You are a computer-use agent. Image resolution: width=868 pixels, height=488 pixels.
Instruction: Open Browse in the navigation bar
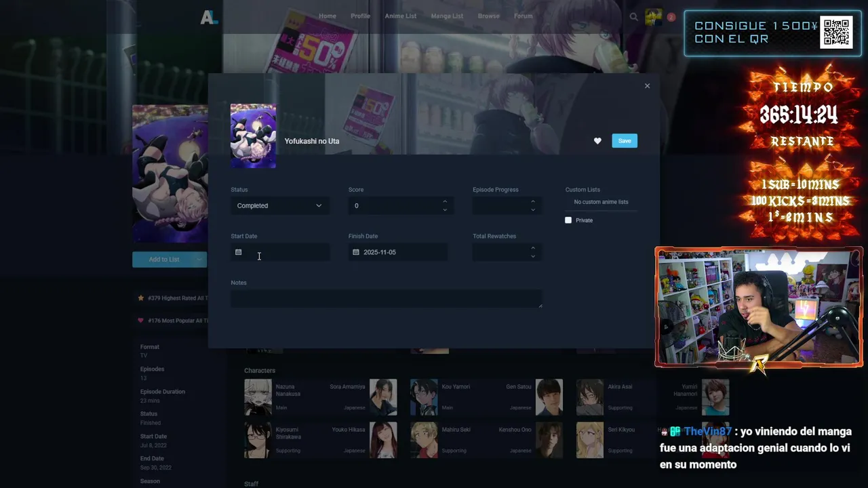488,16
